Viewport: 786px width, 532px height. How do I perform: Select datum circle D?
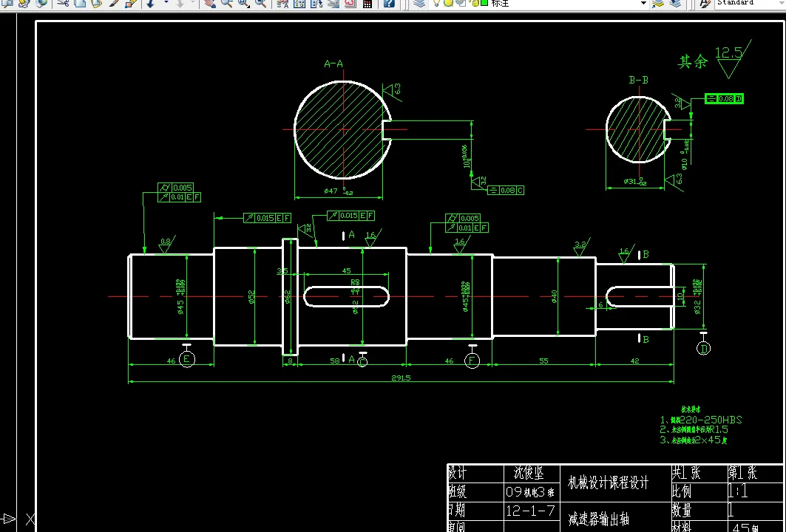[x=704, y=348]
